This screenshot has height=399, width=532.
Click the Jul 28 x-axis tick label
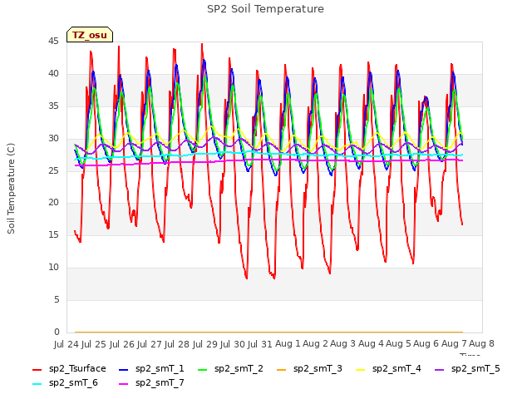178,344
